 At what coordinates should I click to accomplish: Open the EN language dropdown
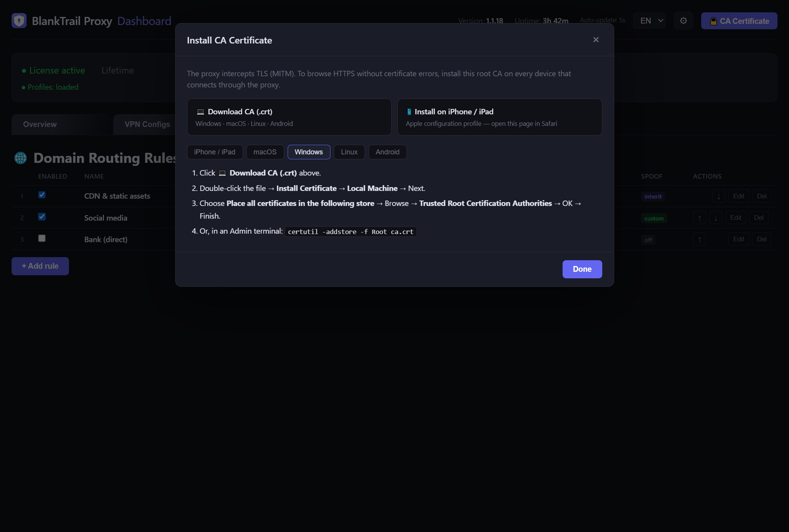[650, 21]
